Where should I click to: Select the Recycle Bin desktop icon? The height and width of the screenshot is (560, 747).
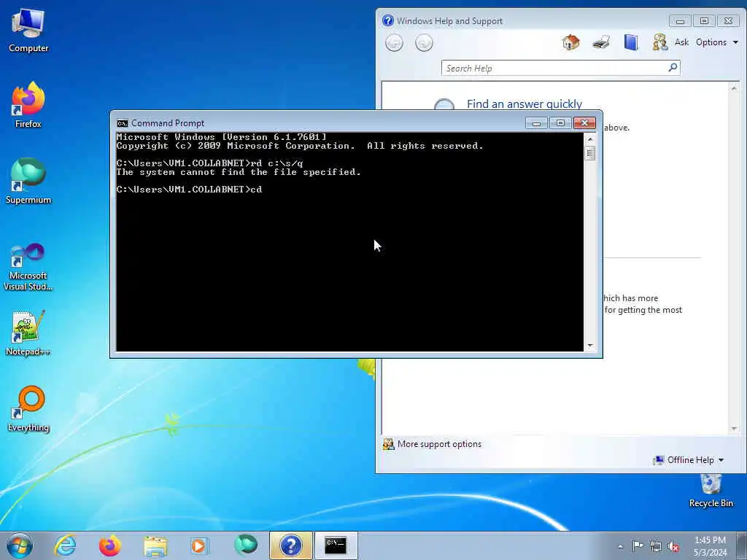[711, 491]
